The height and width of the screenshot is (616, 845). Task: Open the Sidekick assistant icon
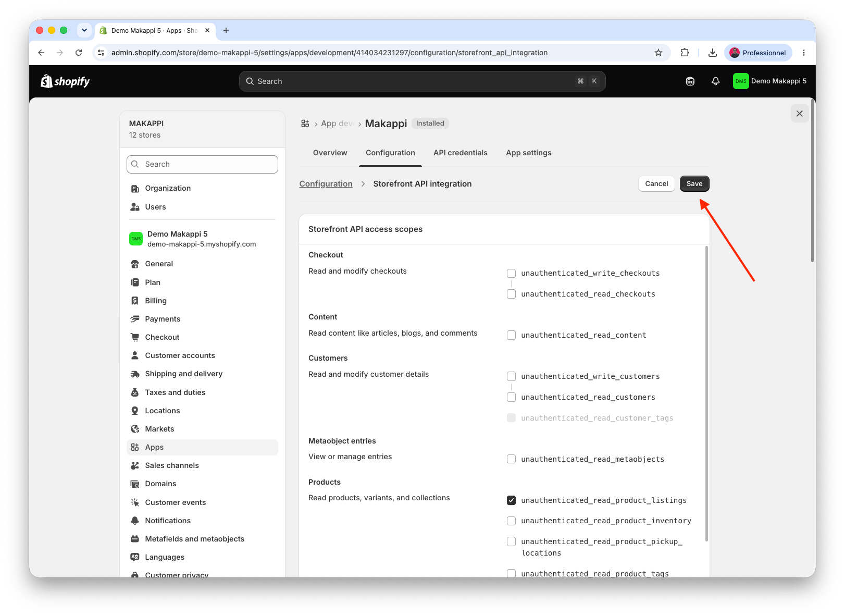[690, 81]
